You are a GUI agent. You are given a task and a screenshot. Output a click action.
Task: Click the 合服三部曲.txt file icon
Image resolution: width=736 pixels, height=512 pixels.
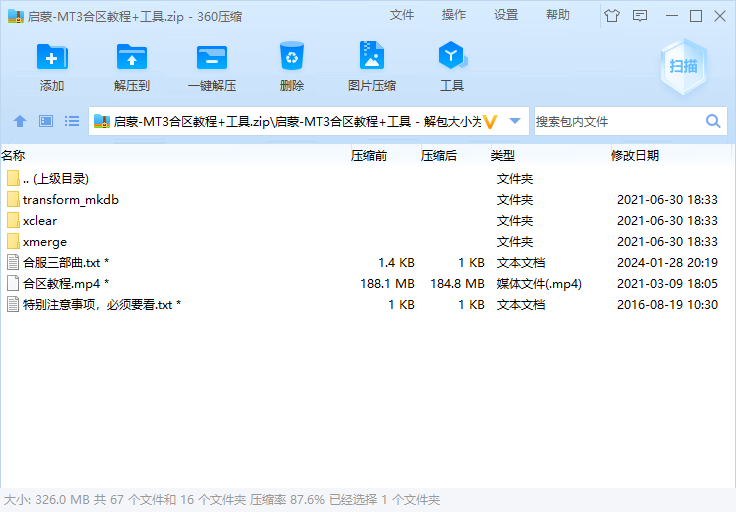[x=14, y=262]
